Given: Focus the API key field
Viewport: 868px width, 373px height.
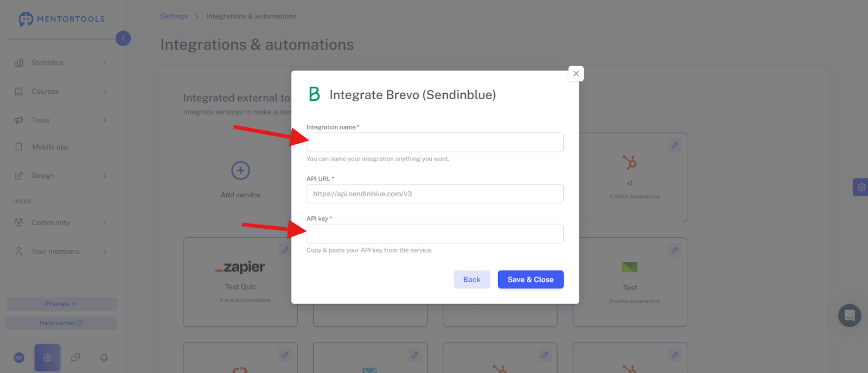Looking at the screenshot, I should (435, 234).
